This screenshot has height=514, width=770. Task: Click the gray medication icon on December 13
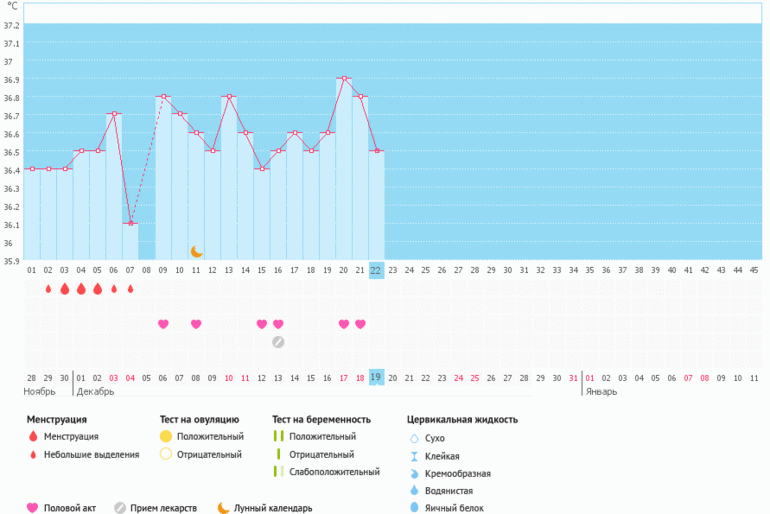point(279,342)
